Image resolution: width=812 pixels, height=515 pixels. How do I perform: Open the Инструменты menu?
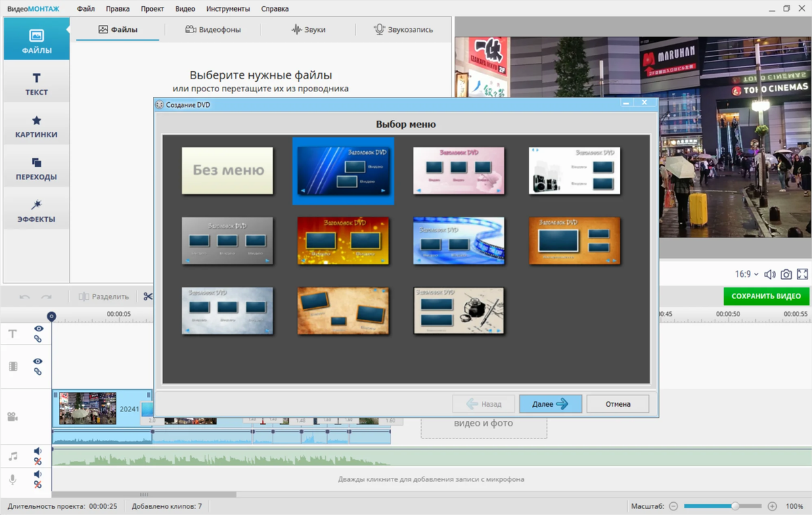[227, 9]
